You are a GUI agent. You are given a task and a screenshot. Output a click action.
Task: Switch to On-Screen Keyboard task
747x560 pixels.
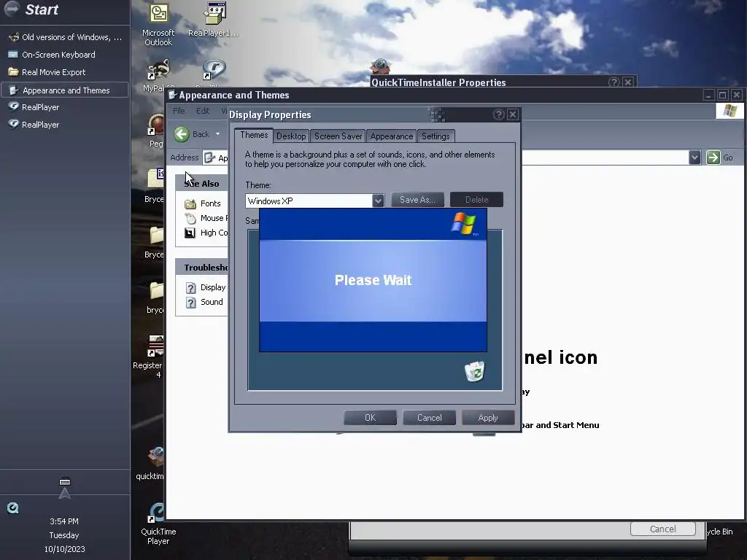(x=65, y=55)
